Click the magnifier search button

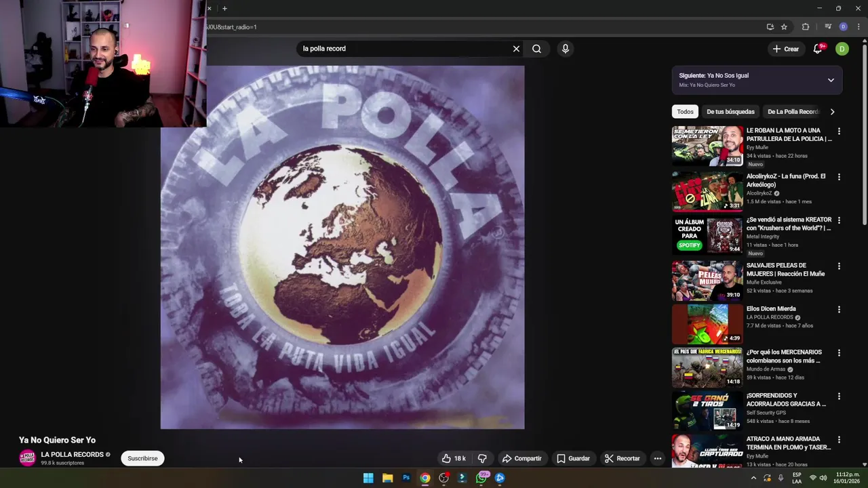coord(536,49)
